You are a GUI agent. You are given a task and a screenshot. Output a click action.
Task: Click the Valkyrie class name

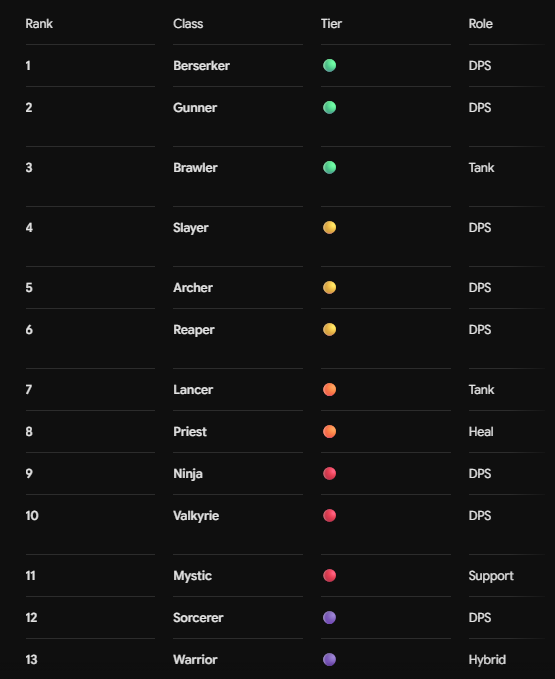pos(196,515)
